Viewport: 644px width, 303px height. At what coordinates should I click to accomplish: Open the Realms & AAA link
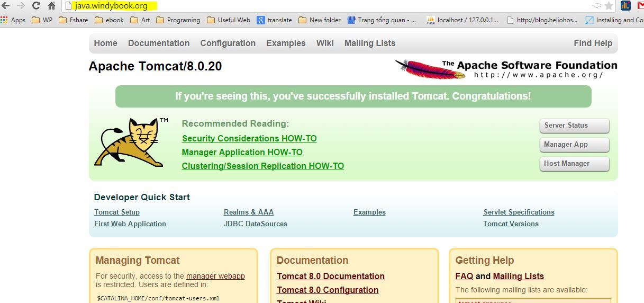click(x=249, y=212)
